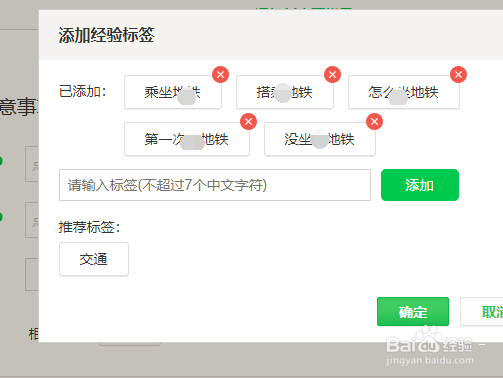
Task: Click the 没坐过地铁 tag box
Action: [x=320, y=139]
